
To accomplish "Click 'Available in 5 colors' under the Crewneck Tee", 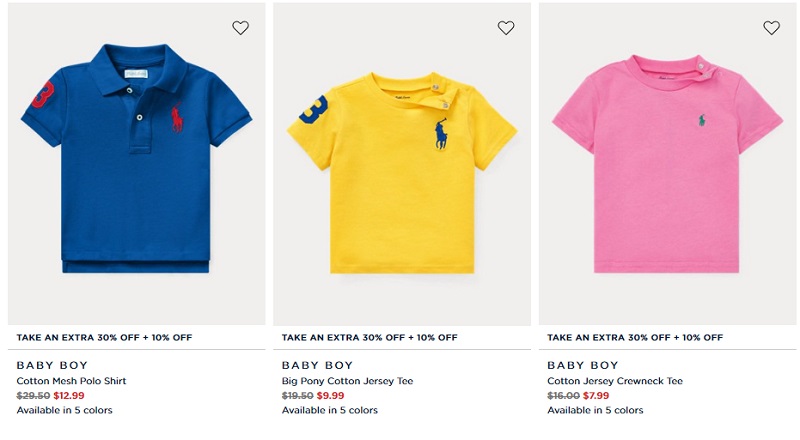I will click(595, 410).
